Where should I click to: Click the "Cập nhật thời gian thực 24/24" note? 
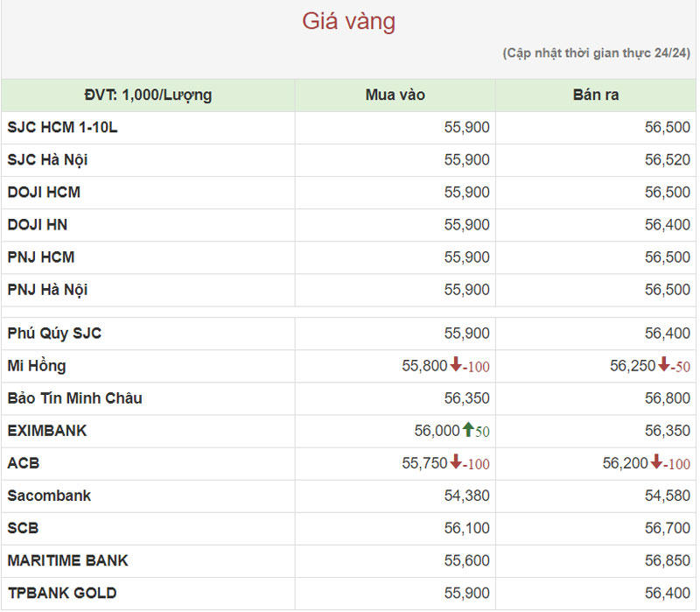(596, 53)
